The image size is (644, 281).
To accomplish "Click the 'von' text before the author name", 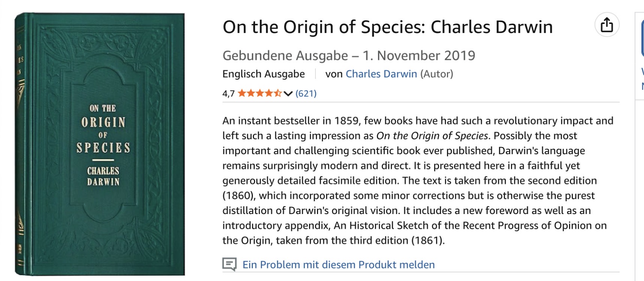I will [333, 74].
